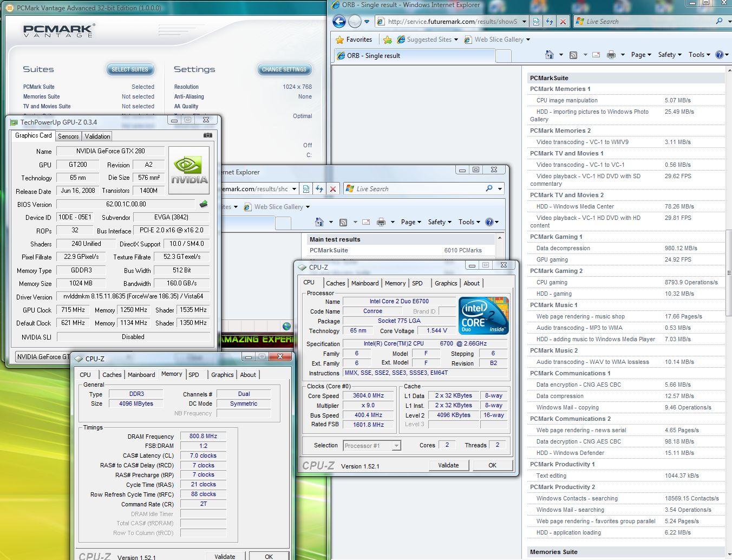
Task: Expand Page menu in browser behind CPU-Z
Action: coord(411,222)
